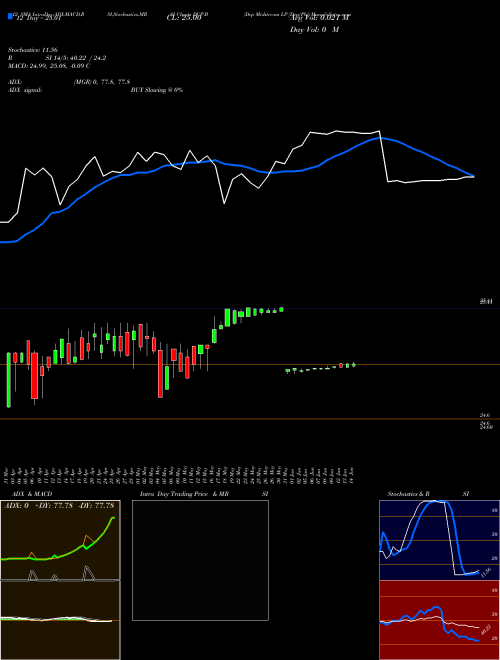This screenshot has width=500, height=660.
Task: Click the 'Avg Vol: 0.021 M' label
Action: point(320,18)
